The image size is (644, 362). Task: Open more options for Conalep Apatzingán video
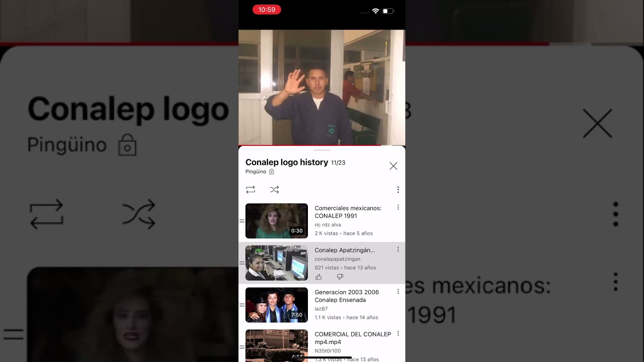(x=398, y=249)
